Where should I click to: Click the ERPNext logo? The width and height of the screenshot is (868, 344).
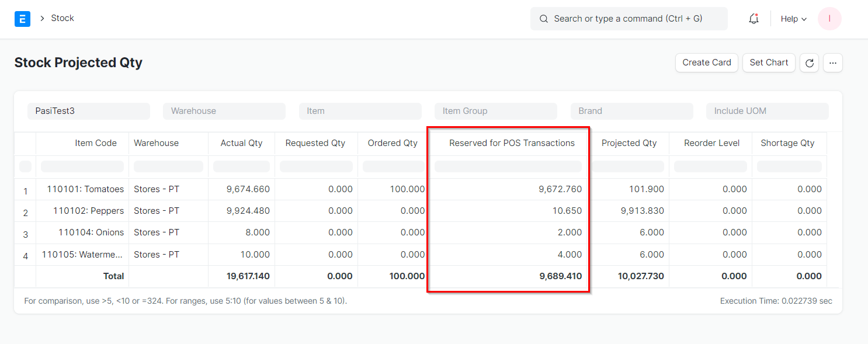tap(22, 18)
